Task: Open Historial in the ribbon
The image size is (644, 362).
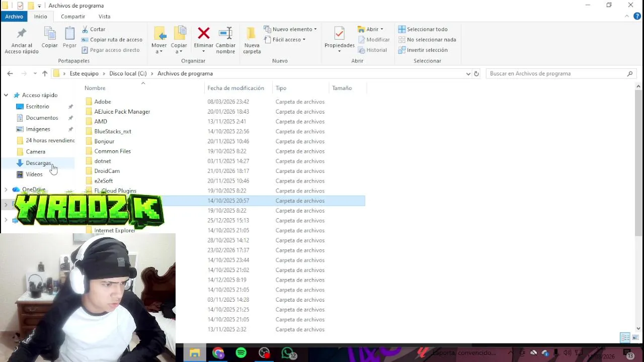Action: (372, 50)
